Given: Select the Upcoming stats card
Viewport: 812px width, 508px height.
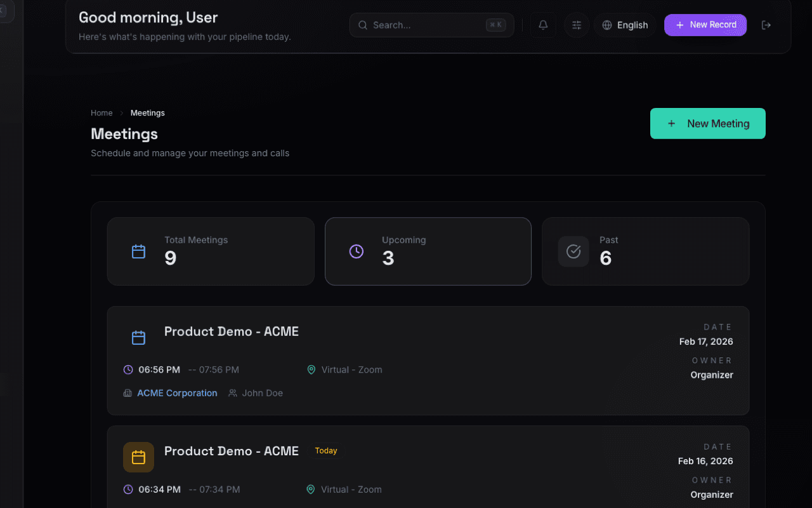Looking at the screenshot, I should [x=428, y=251].
